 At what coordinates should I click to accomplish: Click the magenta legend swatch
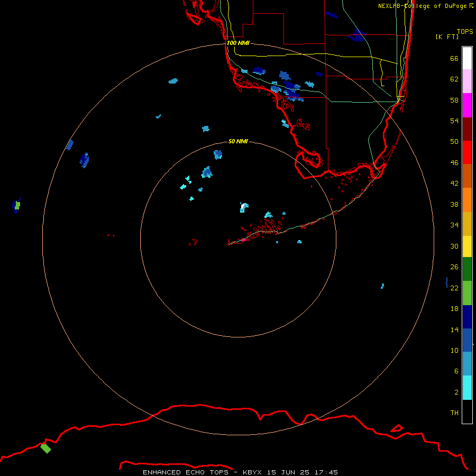coord(467,105)
